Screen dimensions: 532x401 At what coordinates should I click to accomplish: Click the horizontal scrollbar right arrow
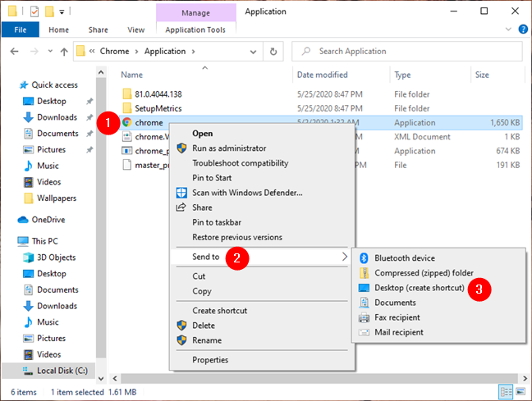coord(525,378)
